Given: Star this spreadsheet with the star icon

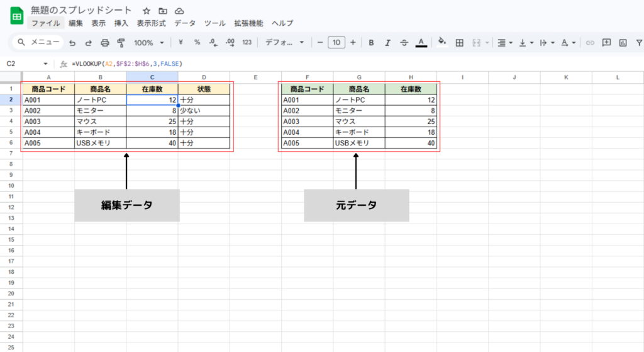Looking at the screenshot, I should coord(147,11).
